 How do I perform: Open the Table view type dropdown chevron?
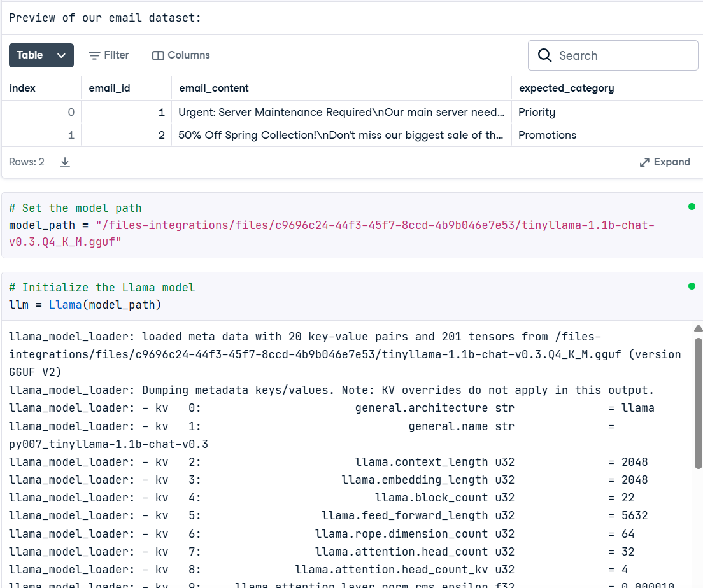coord(62,55)
